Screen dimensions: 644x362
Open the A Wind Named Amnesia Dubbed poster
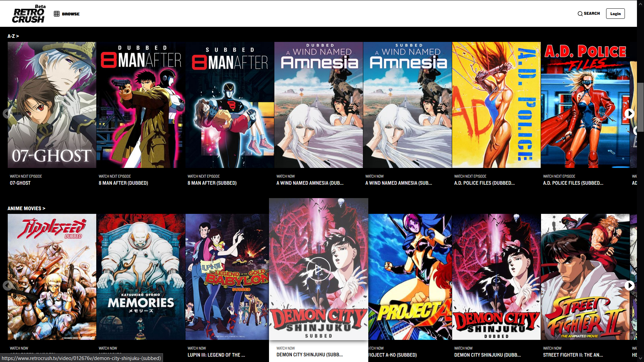point(319,105)
